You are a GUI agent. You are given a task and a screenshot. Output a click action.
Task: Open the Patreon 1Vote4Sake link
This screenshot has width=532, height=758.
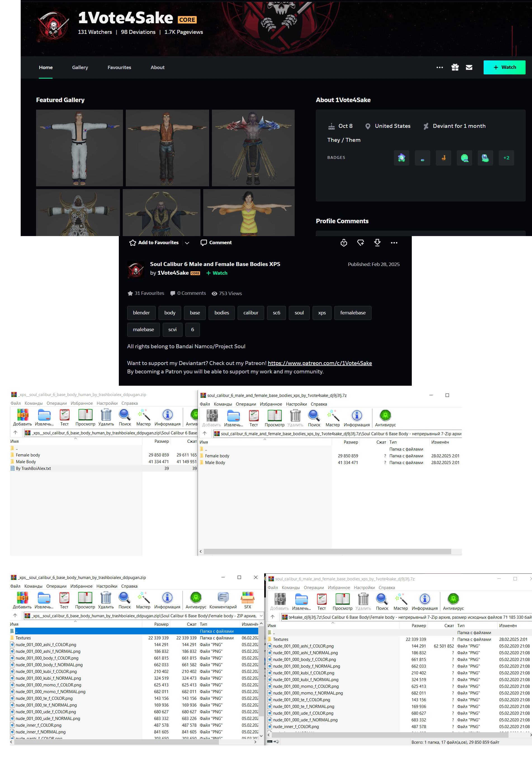click(x=320, y=363)
